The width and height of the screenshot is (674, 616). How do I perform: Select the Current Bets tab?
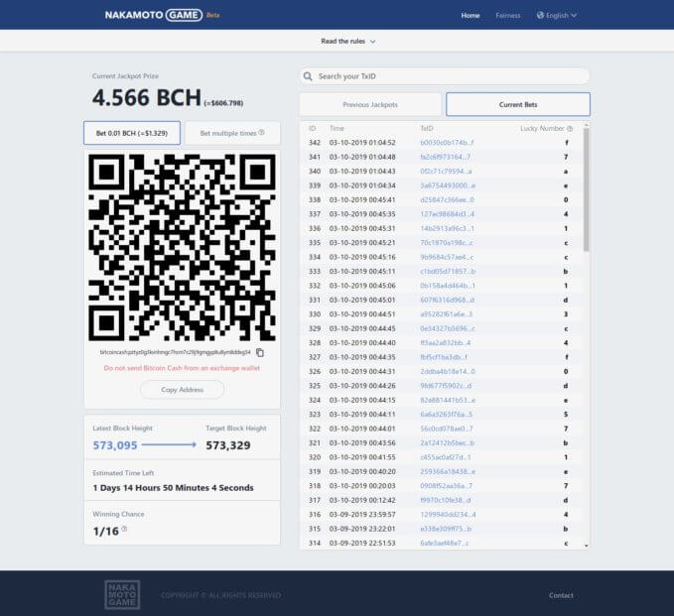point(517,104)
